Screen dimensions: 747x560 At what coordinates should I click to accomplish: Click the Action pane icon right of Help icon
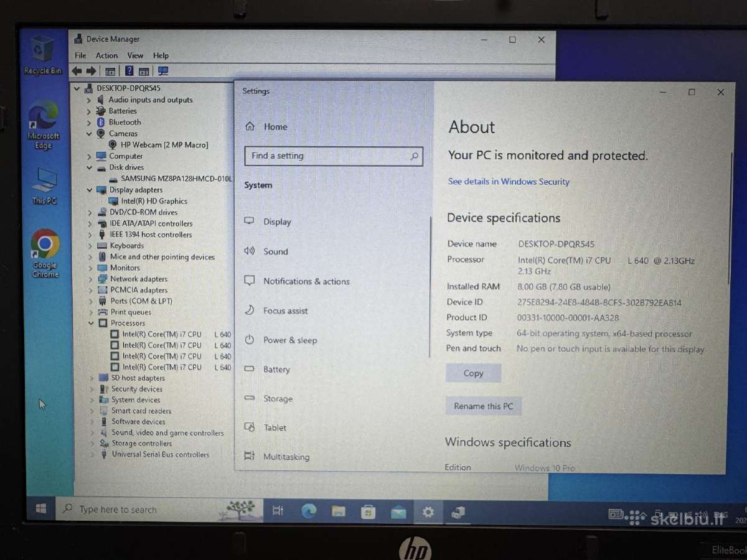point(144,72)
